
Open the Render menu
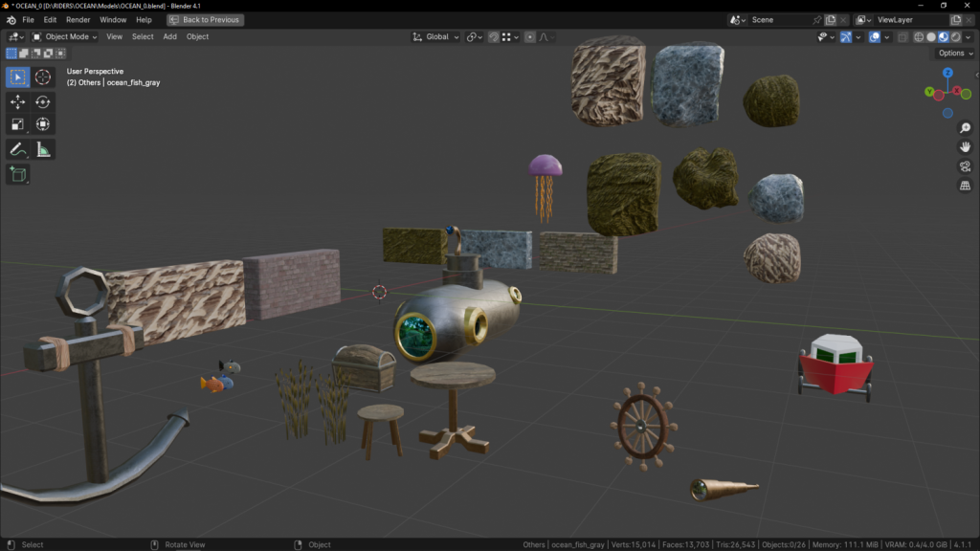(78, 20)
